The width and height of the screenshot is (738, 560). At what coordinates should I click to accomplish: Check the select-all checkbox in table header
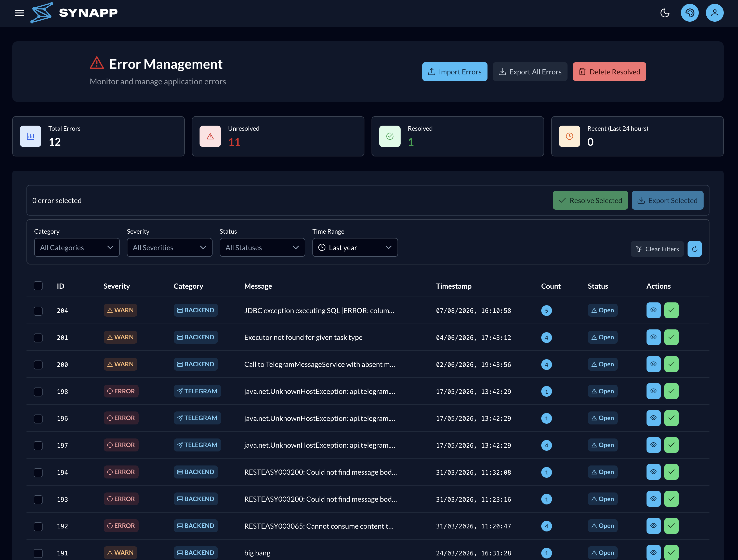[38, 286]
